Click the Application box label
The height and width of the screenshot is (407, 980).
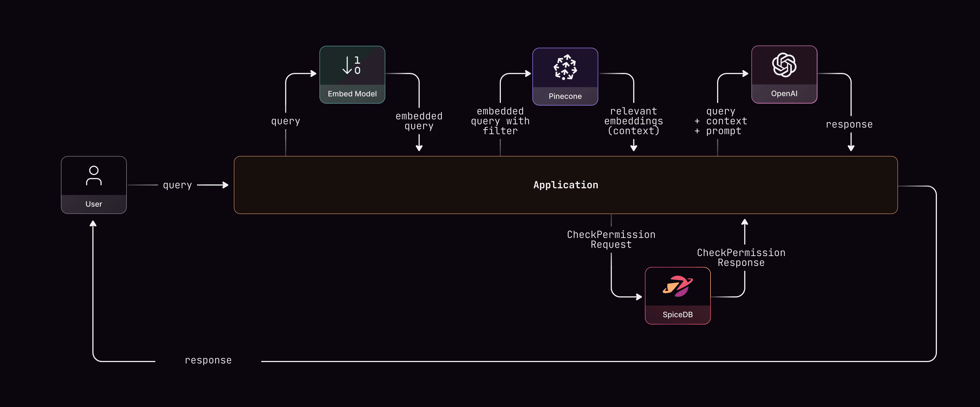point(565,185)
